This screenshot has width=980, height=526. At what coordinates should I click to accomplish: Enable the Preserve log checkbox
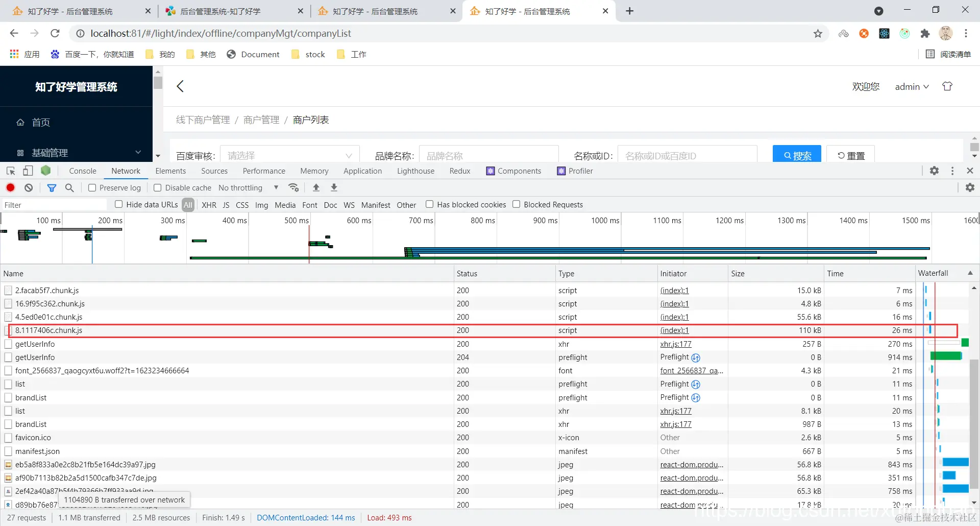92,187
